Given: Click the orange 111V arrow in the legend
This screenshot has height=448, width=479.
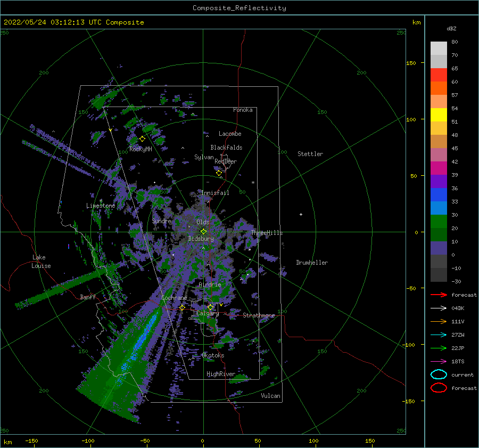Looking at the screenshot, I should click(x=439, y=321).
